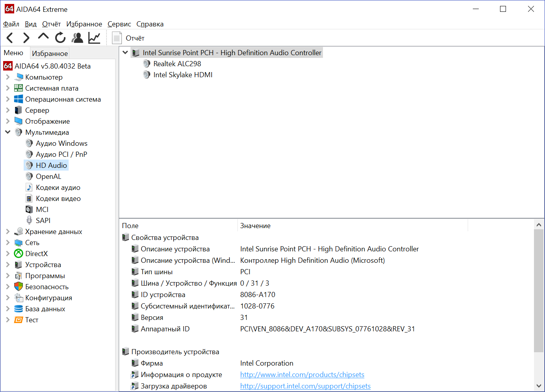The image size is (545, 392).
Task: Expand the DirectX tree node
Action: 8,254
